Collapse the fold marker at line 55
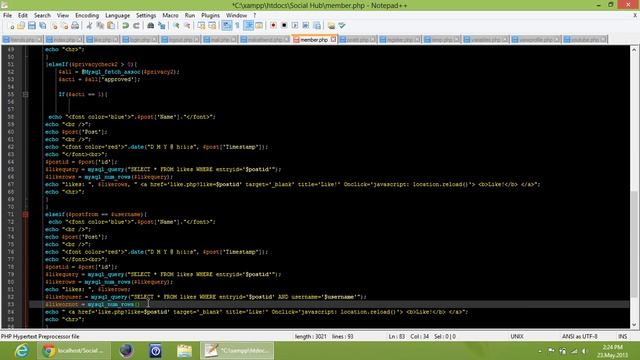Screen dimensions: 640x360 [25, 94]
